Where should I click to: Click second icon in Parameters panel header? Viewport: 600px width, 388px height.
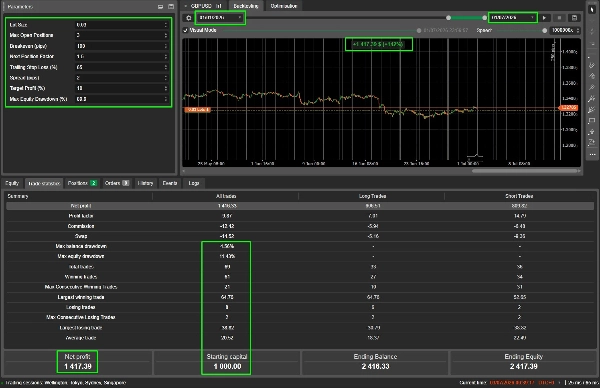pyautogui.click(x=171, y=7)
